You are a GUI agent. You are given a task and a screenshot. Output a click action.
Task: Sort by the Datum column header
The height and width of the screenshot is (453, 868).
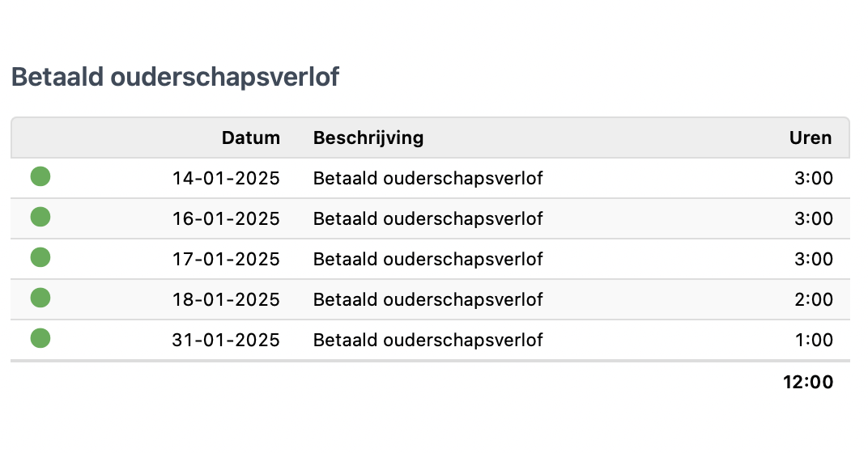tap(251, 138)
